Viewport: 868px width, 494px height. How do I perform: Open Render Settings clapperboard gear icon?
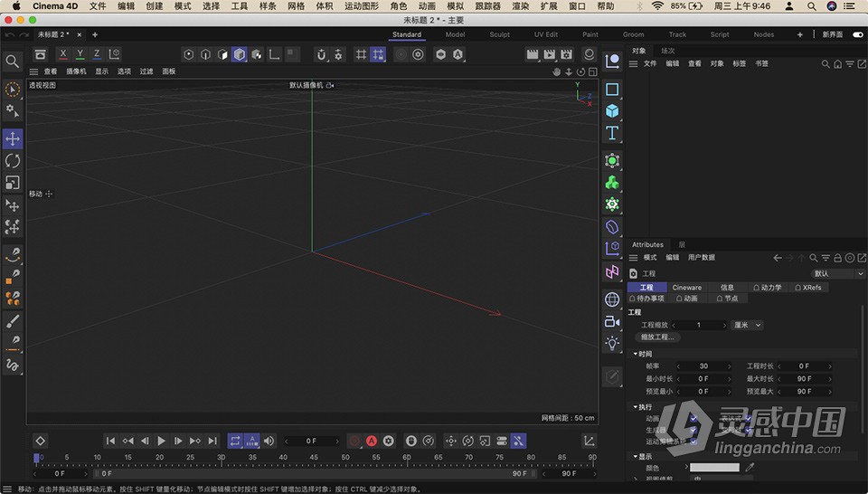[566, 54]
